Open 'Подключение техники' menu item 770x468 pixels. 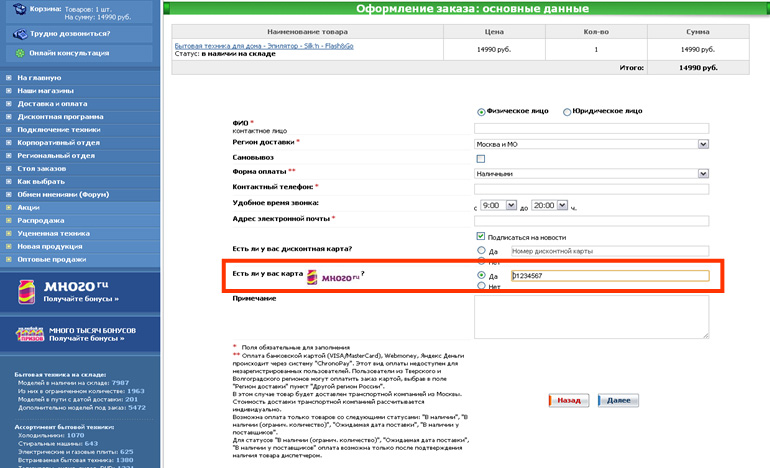59,130
